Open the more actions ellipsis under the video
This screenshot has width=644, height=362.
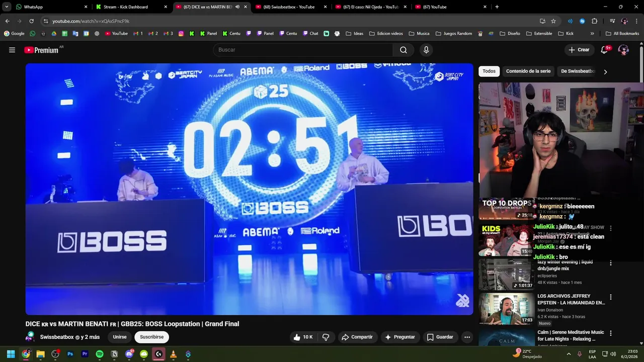pos(467,337)
